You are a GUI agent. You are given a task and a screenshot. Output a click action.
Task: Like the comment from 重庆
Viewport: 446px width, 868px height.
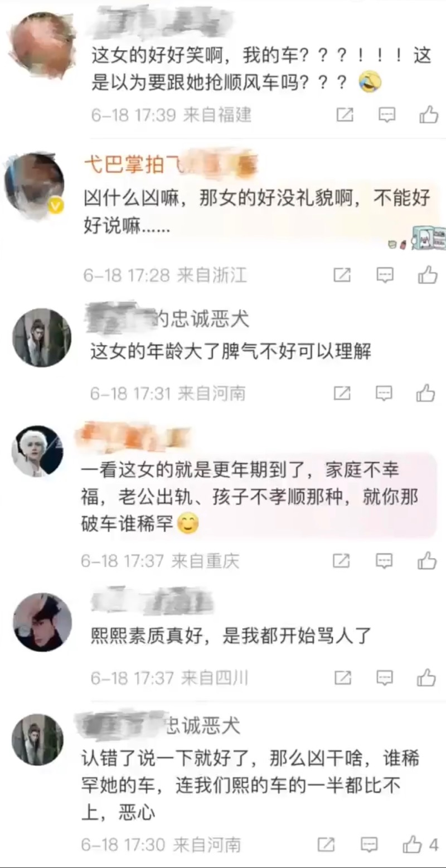(427, 561)
